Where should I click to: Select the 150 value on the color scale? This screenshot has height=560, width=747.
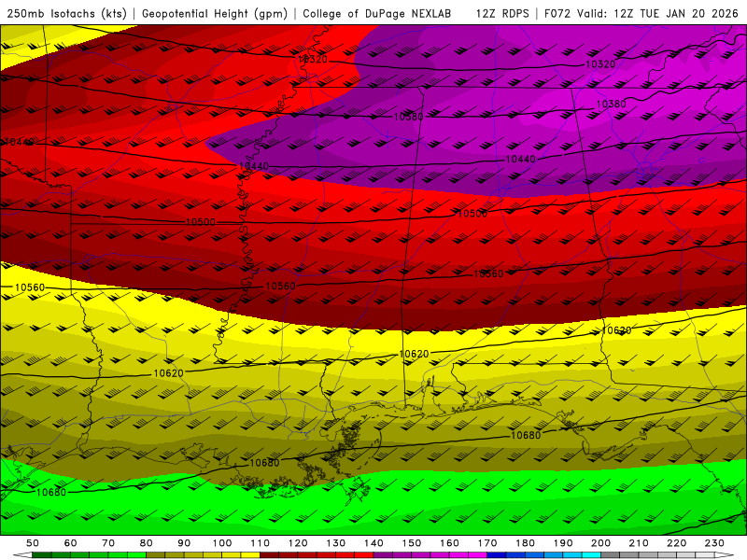(412, 543)
